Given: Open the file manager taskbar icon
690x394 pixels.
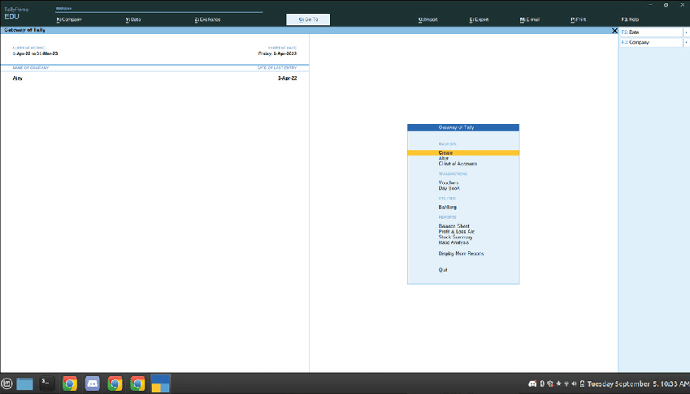Looking at the screenshot, I should [25, 384].
